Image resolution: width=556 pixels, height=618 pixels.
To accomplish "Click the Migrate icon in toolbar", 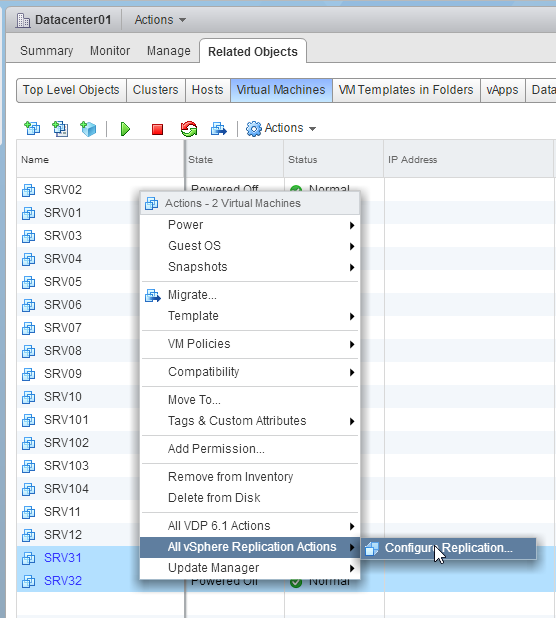I will click(x=219, y=128).
